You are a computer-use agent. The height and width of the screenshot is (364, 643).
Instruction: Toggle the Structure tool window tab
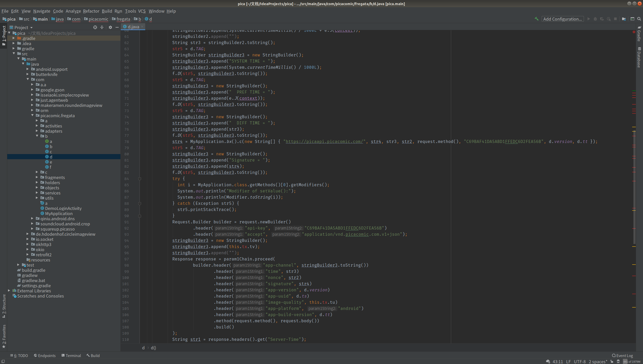point(4,306)
